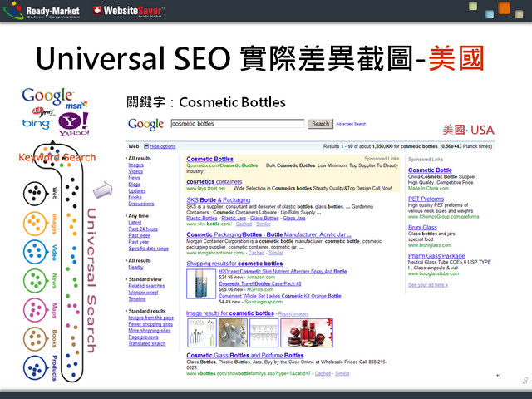Open Specific date range option
This screenshot has height=399, width=532.
click(x=148, y=249)
